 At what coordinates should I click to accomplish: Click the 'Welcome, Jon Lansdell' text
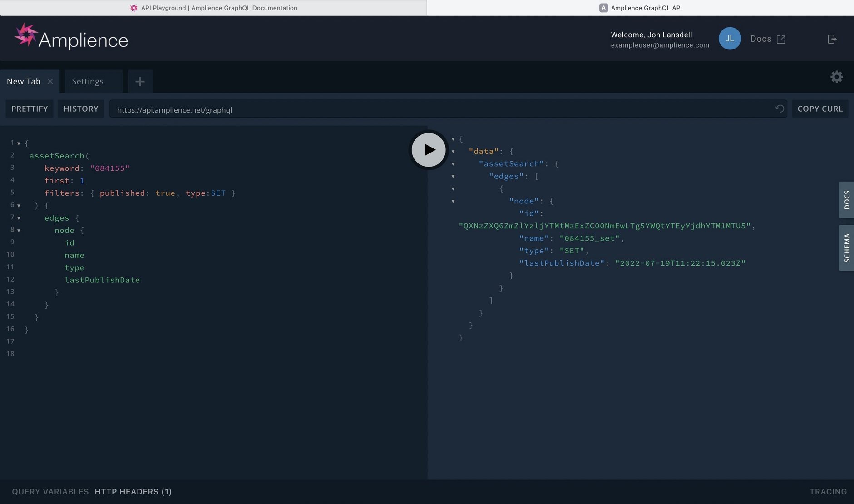pos(651,35)
